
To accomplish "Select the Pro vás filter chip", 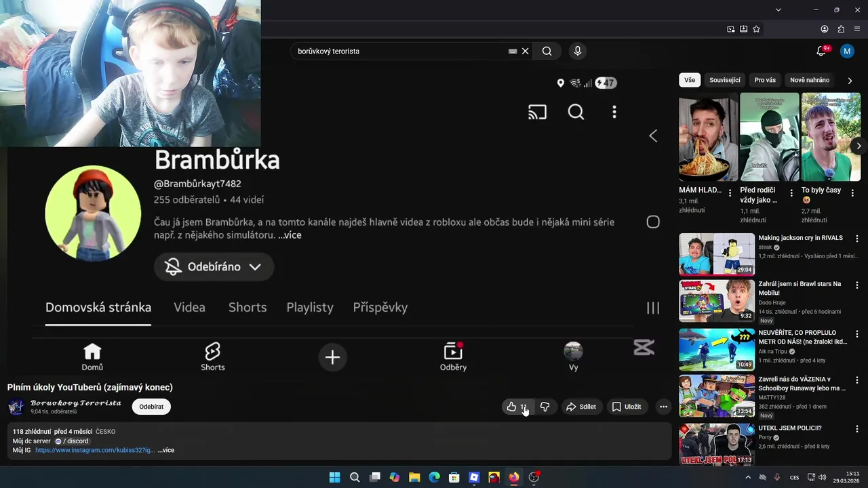I will [x=765, y=80].
